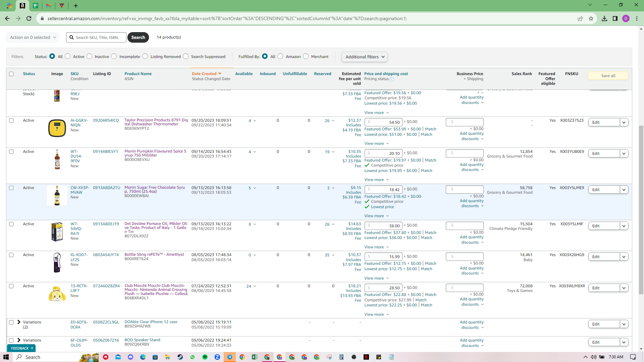Open the Chrome profile avatar D

(x=626, y=18)
